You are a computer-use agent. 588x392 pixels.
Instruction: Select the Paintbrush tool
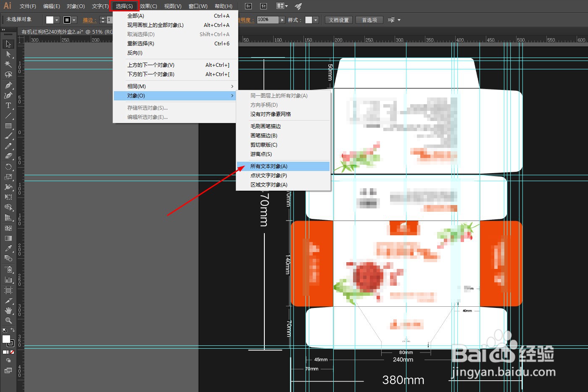[8, 136]
